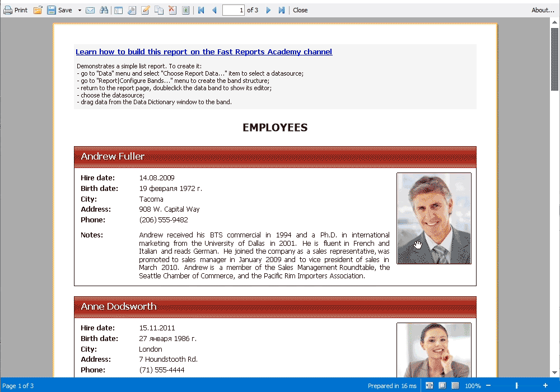The width and height of the screenshot is (560, 392).
Task: Fit the page width (status bar icon)
Action: pyautogui.click(x=430, y=386)
